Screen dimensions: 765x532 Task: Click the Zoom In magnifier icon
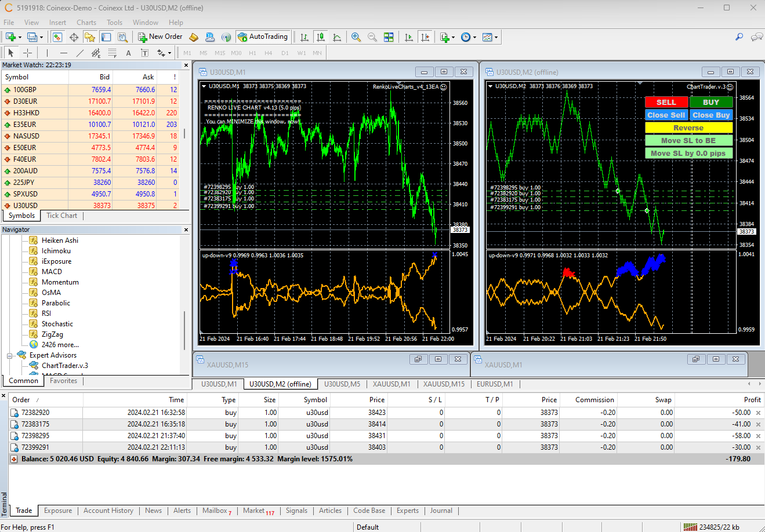[x=356, y=37]
